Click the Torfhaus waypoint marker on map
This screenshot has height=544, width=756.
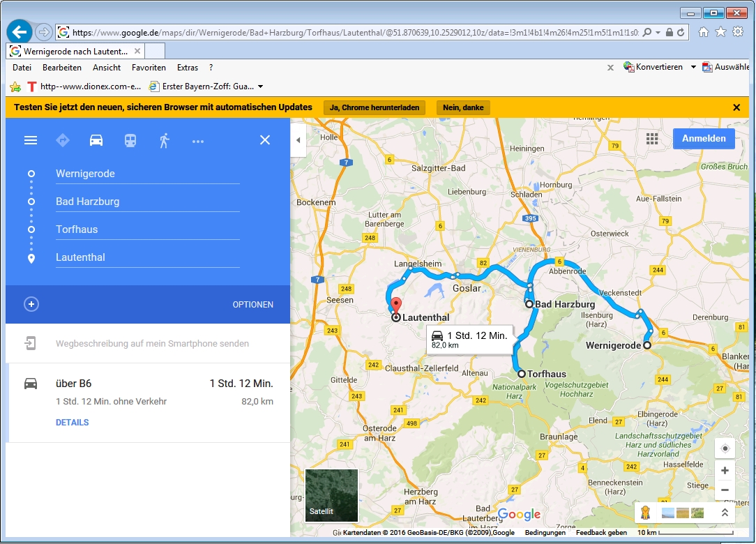tap(521, 374)
